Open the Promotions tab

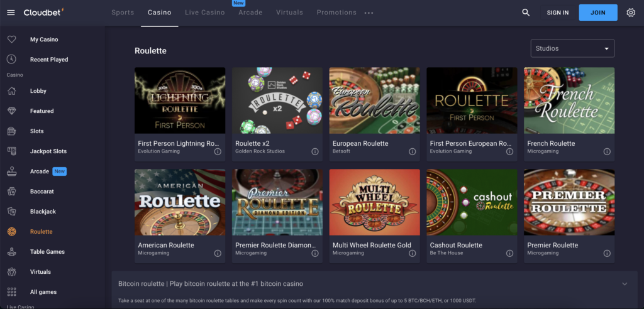point(336,13)
